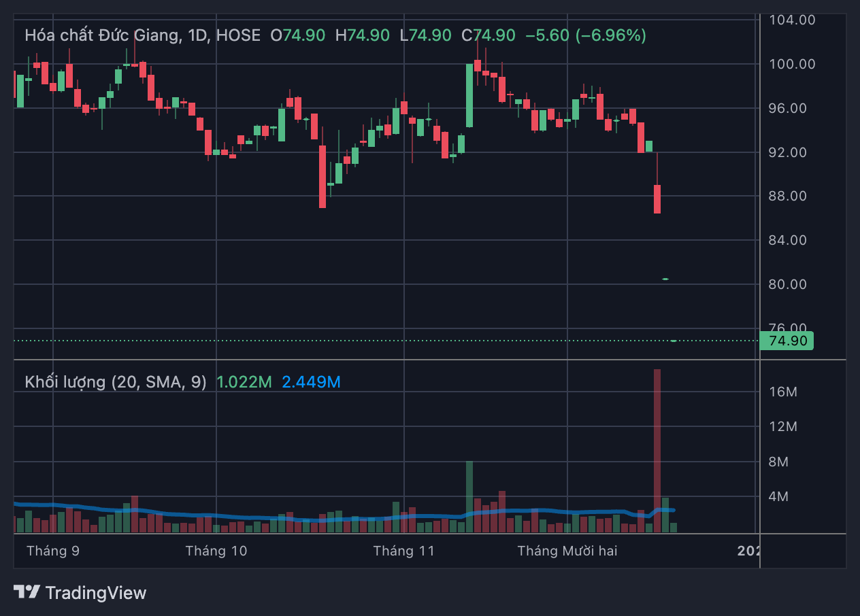Click the green 1.022M volume value
The image size is (860, 616).
244,382
